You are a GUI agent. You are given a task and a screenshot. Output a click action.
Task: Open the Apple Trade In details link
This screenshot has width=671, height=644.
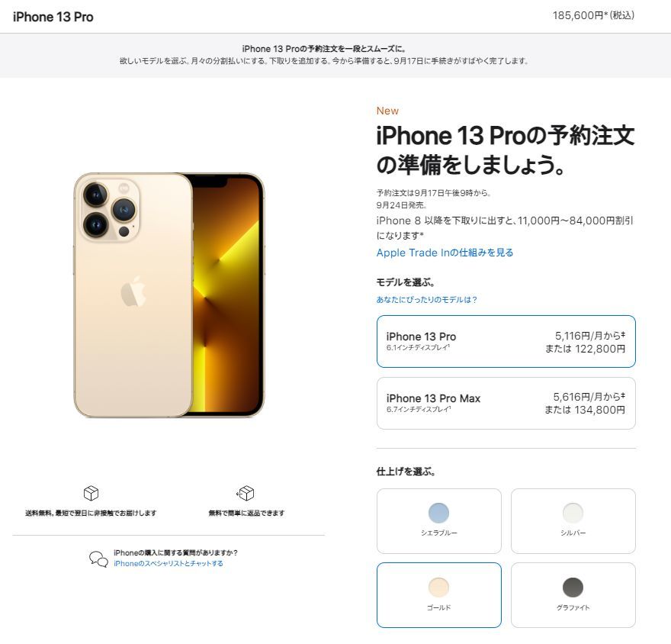click(445, 253)
